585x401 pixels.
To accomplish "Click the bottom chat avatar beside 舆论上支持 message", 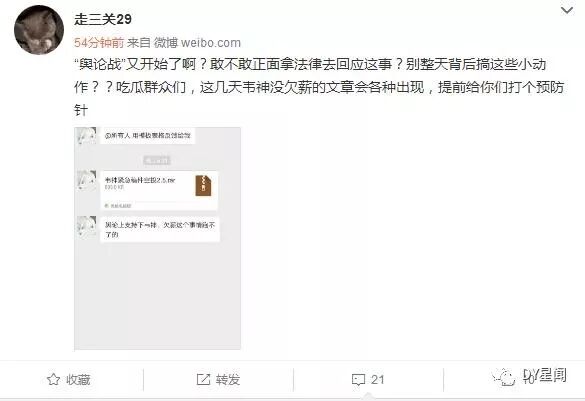I will 87,227.
